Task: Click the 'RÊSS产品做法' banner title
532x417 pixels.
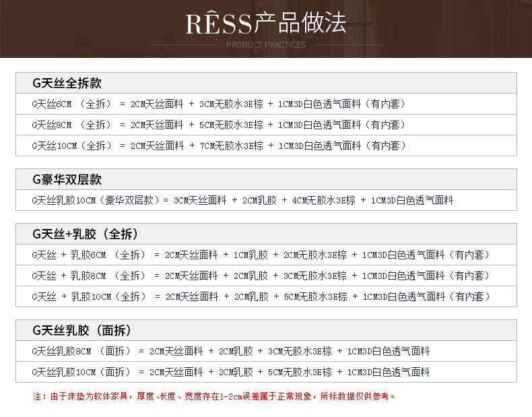Action: [265, 23]
